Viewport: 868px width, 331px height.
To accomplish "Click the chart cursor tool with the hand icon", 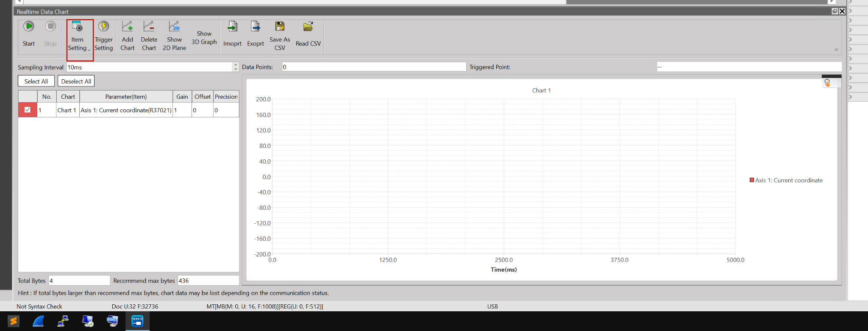I will [827, 83].
